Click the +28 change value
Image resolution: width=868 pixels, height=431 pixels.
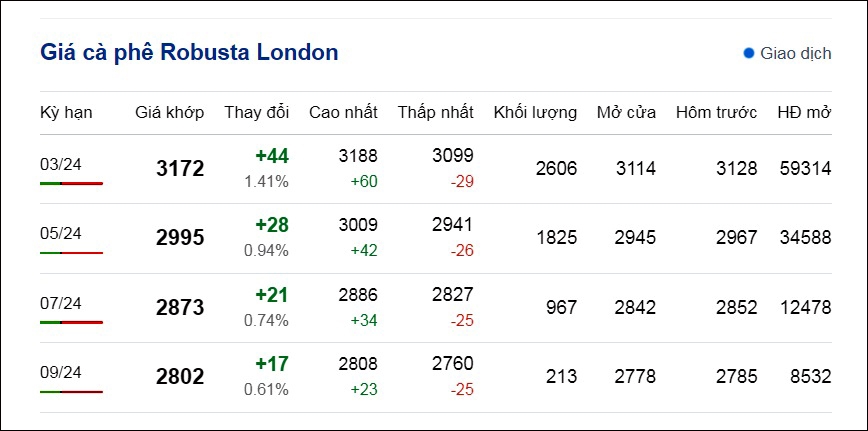coord(272,226)
